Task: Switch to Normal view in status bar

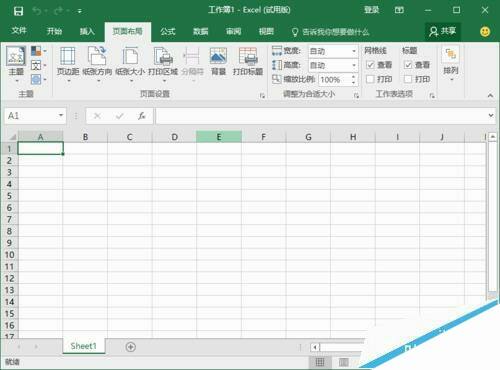Action: [x=320, y=362]
